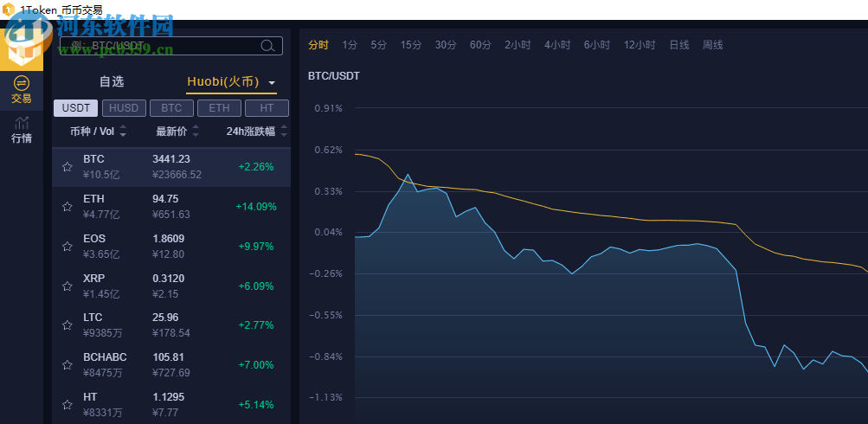Switch to the 自选 watchlist tab
The height and width of the screenshot is (424, 868).
pos(112,82)
